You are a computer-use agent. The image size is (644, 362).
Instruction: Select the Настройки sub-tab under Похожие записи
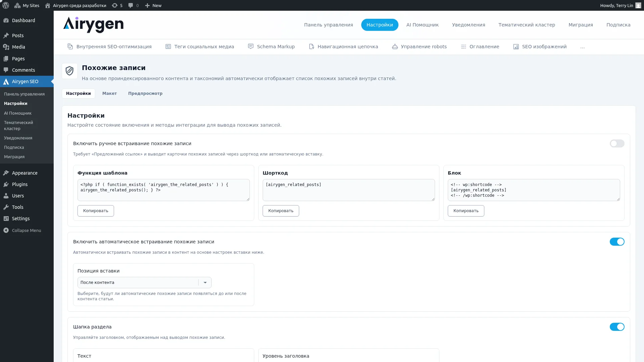[78, 94]
